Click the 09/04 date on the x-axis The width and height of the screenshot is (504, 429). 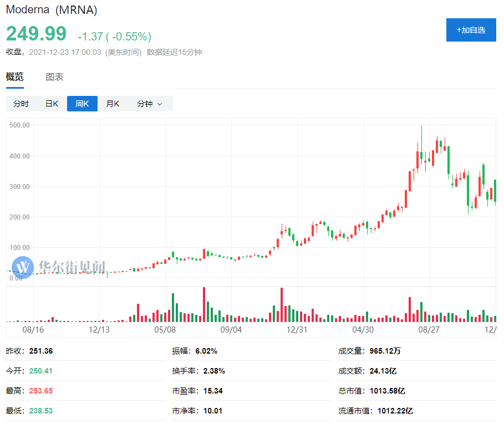click(231, 329)
